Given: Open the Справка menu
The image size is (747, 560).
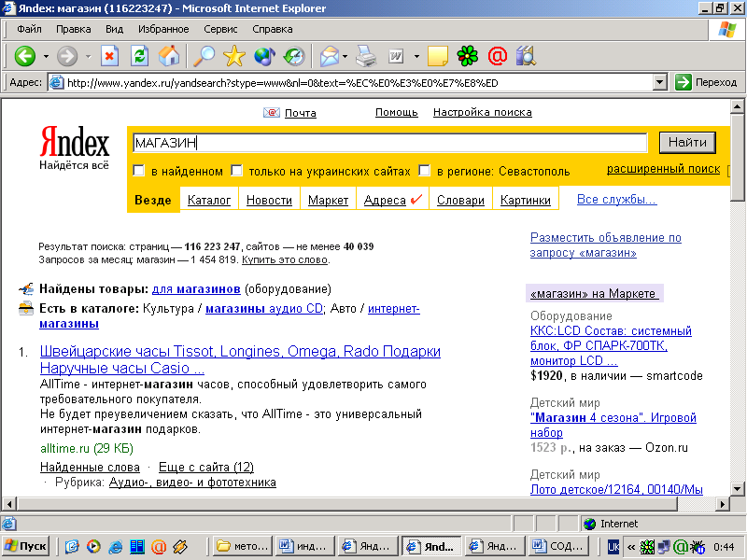Looking at the screenshot, I should [x=272, y=29].
